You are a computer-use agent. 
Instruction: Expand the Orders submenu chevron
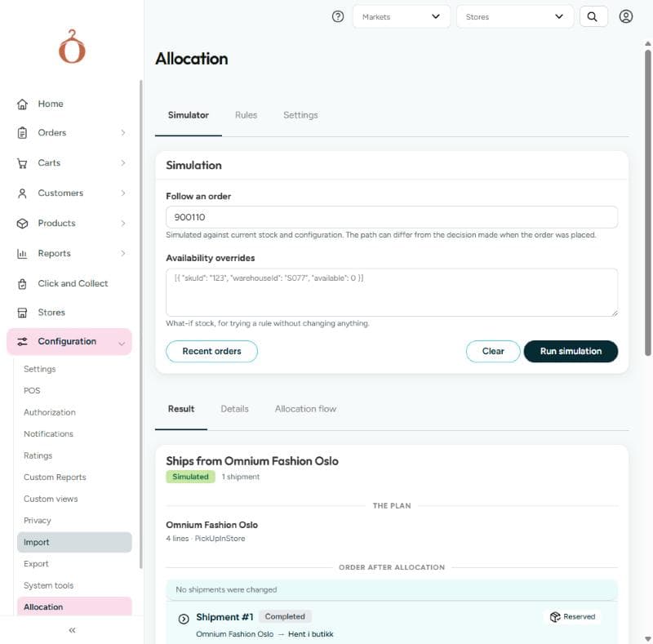123,133
